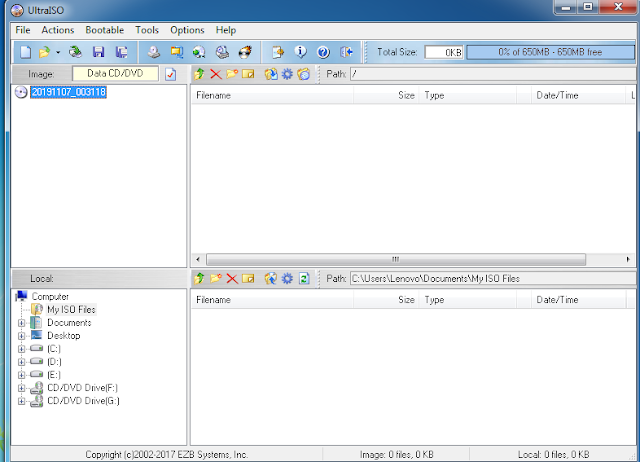Click the blue question mark help icon
Screen dimensions: 640x462
[x=323, y=52]
